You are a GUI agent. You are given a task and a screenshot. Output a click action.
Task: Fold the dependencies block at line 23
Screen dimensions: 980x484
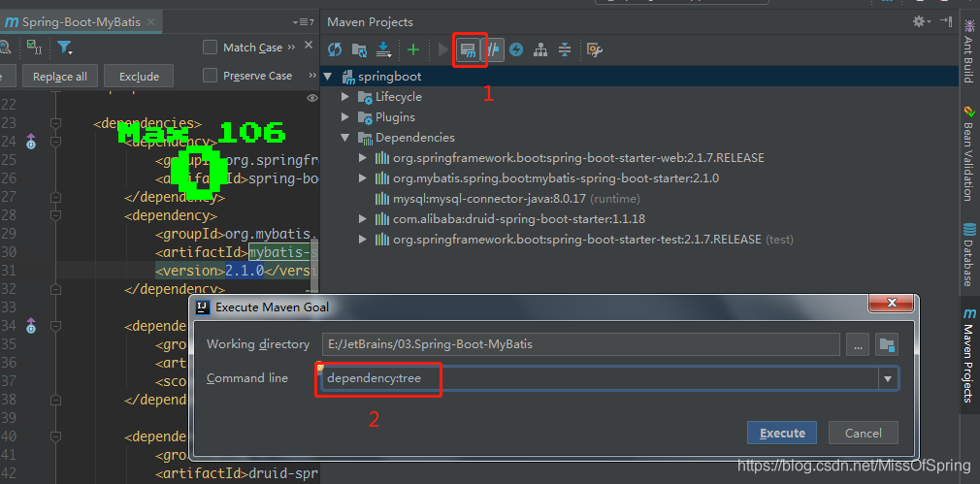[x=55, y=123]
